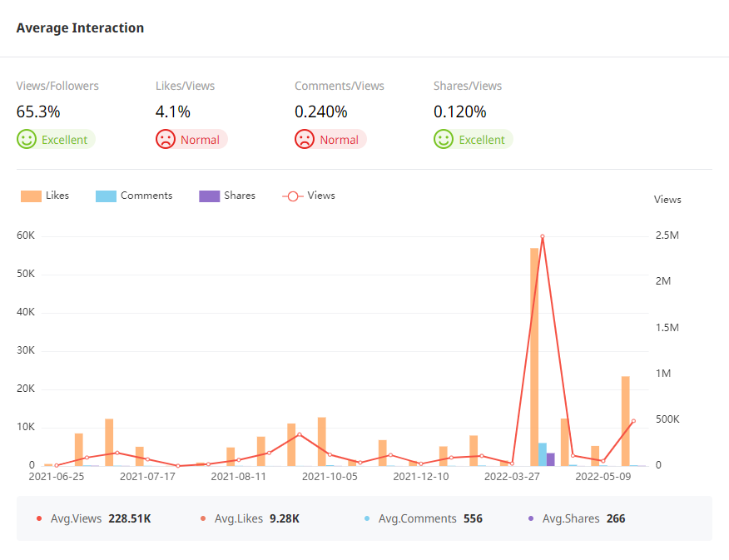The image size is (729, 560).
Task: Click the tallest orange Likes bar
Action: [x=534, y=356]
